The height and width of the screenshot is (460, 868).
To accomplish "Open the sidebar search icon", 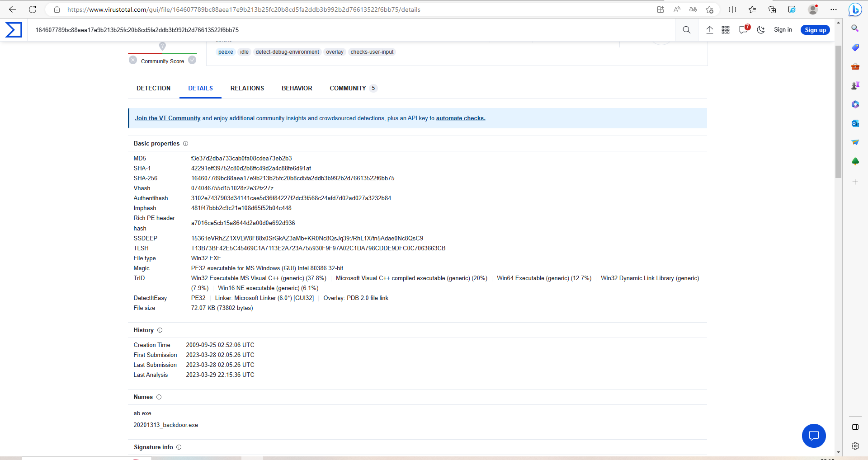I will (x=855, y=28).
